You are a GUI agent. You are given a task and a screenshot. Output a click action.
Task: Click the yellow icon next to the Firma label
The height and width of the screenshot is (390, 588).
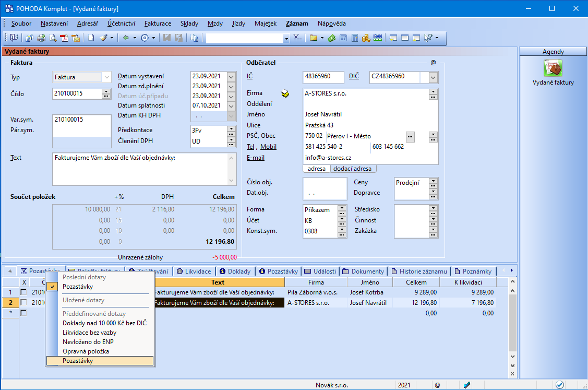285,93
